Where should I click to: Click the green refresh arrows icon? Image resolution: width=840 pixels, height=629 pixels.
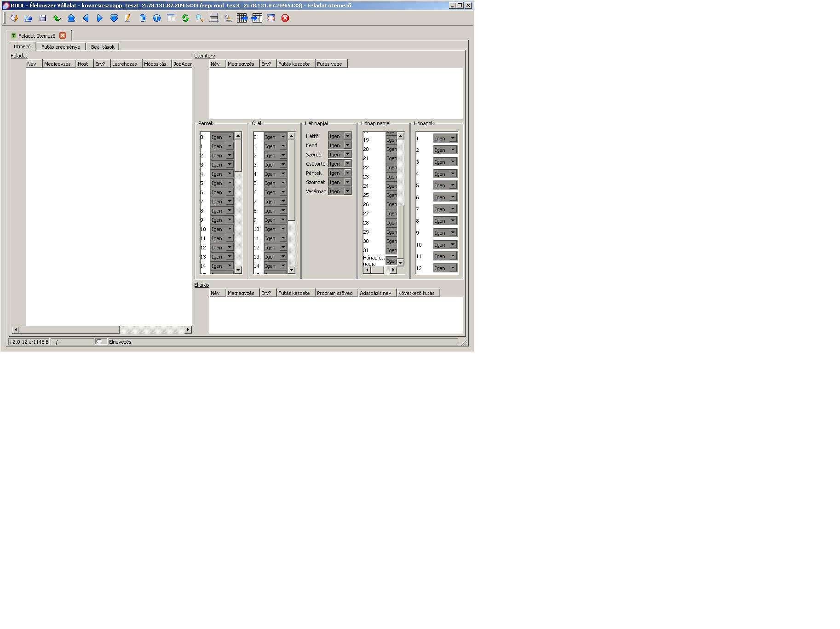point(185,18)
